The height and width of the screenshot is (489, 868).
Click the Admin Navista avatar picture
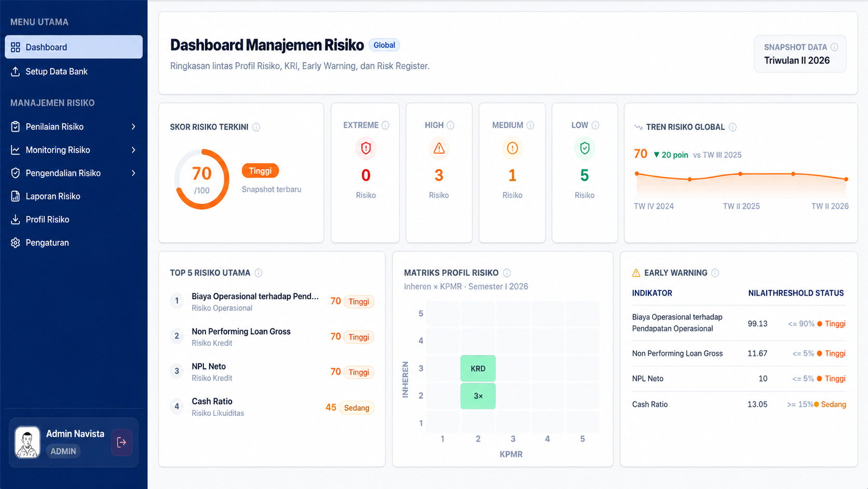click(x=28, y=442)
